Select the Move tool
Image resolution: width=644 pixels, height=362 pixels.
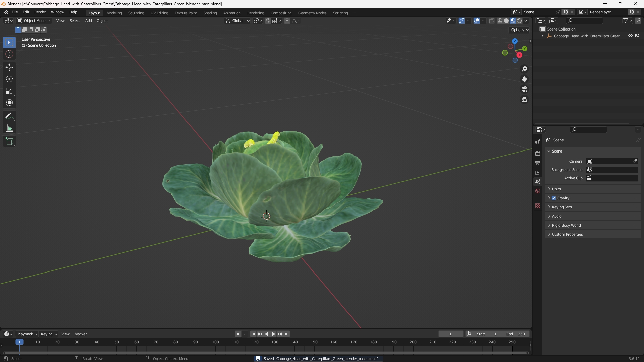coord(9,67)
